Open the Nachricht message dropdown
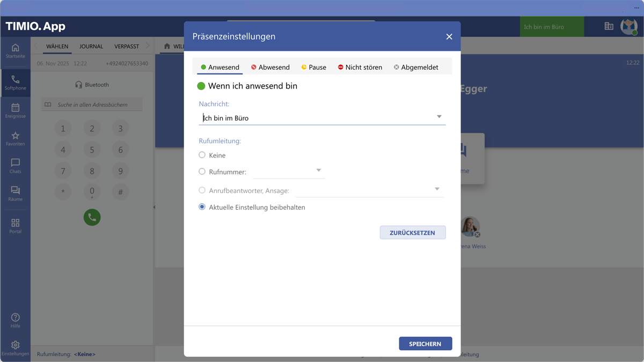 [439, 116]
